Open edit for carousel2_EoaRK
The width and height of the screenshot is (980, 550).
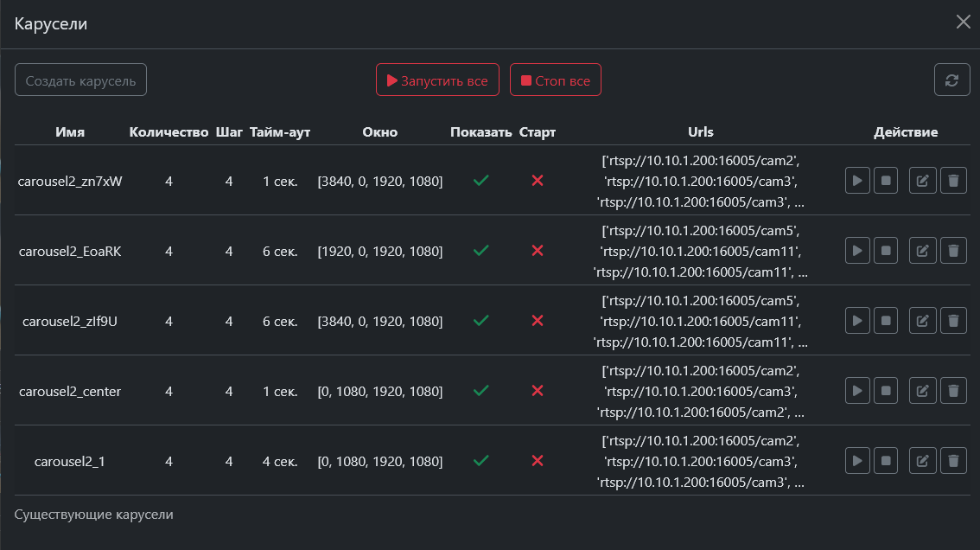(923, 251)
